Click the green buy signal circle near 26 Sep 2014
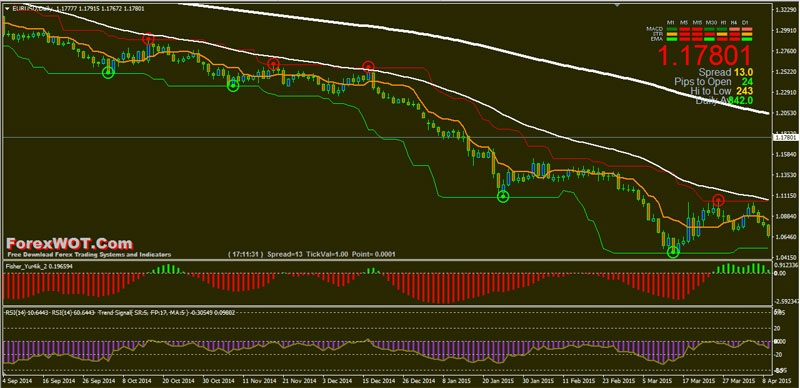800x388 pixels. 108,72
